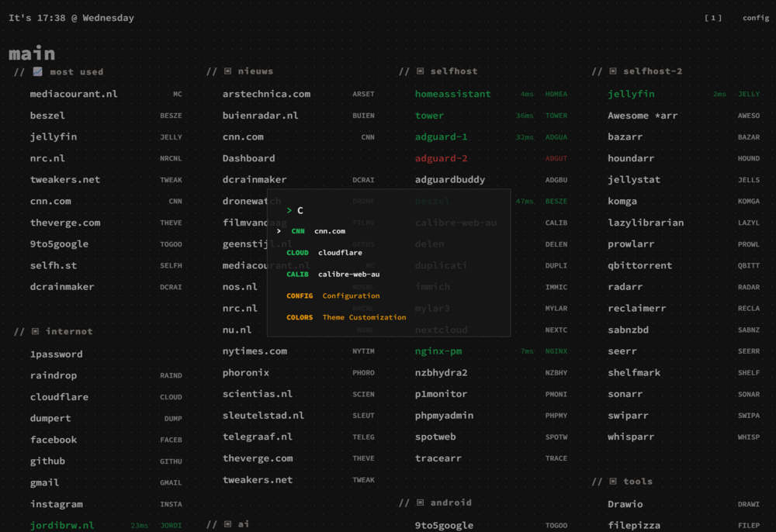Open beszel in the most used list
776x532 pixels.
tap(47, 116)
